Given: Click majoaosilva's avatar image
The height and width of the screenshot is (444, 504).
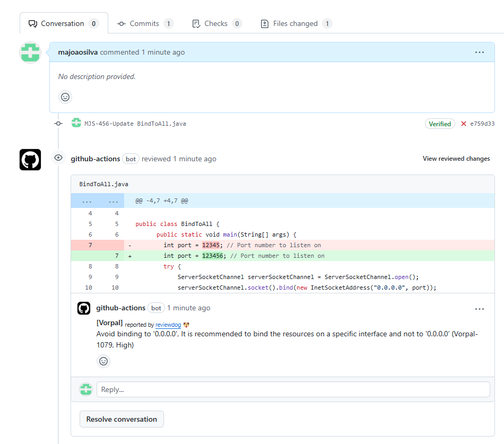Looking at the screenshot, I should 30,53.
